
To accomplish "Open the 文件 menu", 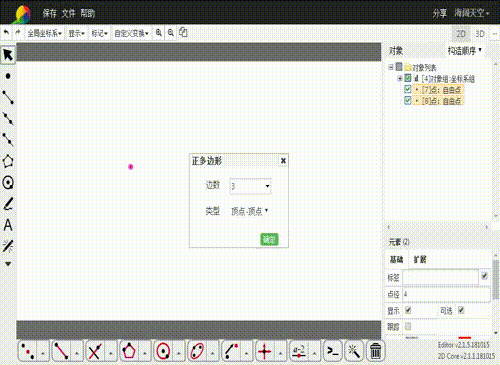I will click(69, 13).
